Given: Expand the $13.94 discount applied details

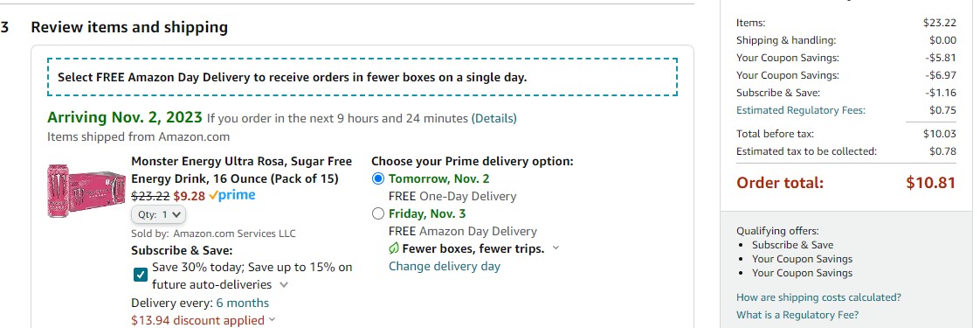Looking at the screenshot, I should click(204, 320).
